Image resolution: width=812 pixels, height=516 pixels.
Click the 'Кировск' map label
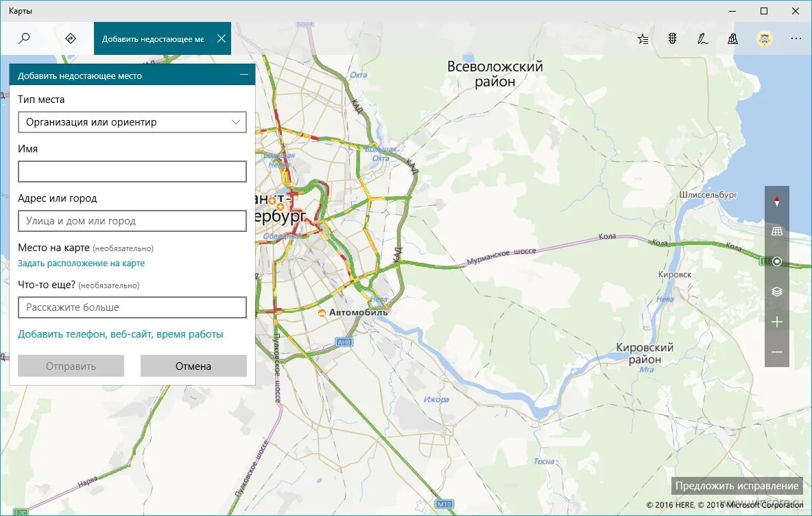pyautogui.click(x=675, y=274)
